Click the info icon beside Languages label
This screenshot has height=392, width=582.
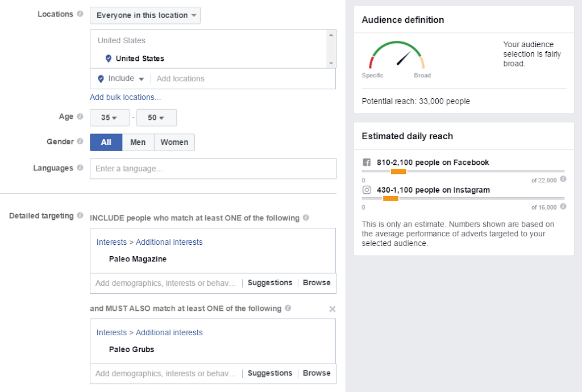click(80, 168)
